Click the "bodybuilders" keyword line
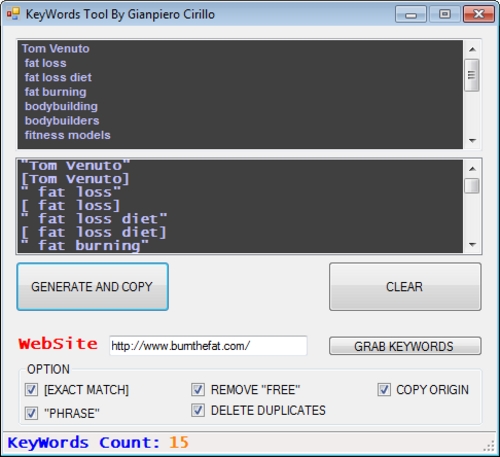500x457 pixels. (62, 121)
